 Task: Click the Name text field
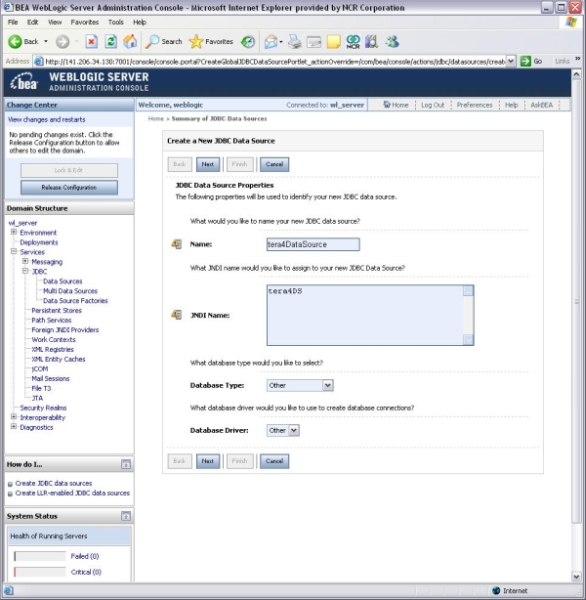pos(313,244)
